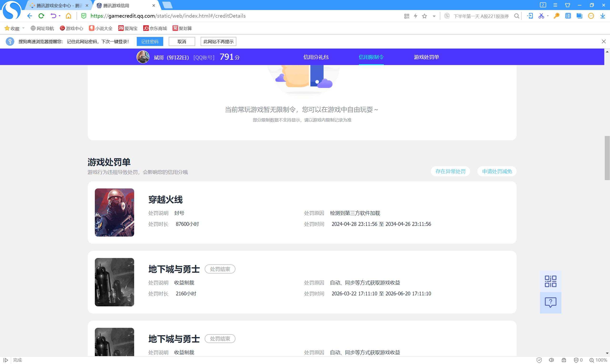Close the 腾讯游戏安全中心 tab
This screenshot has height=364, width=610.
click(87, 5)
